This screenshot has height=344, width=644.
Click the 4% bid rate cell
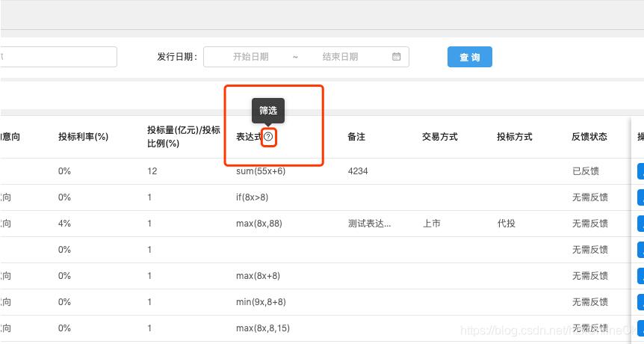(x=64, y=224)
